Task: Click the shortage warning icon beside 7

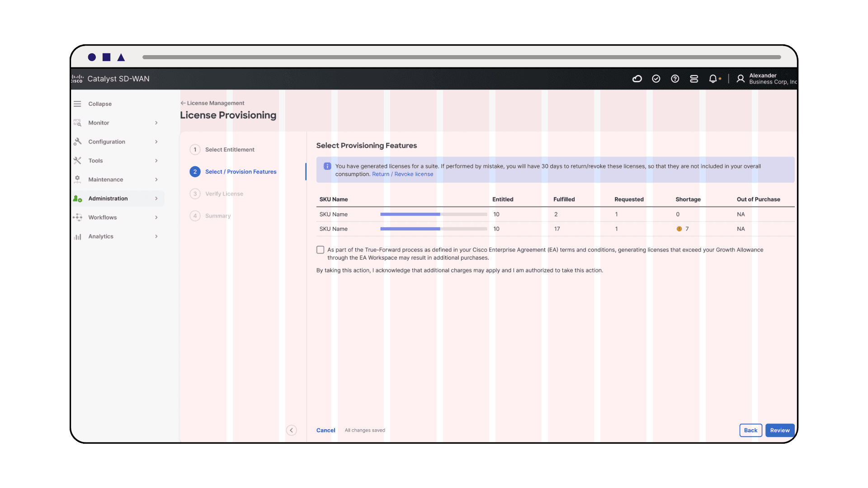Action: [679, 229]
